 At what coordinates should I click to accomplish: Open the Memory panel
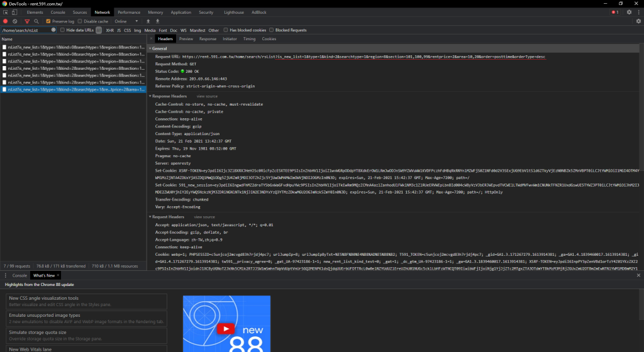tap(155, 13)
